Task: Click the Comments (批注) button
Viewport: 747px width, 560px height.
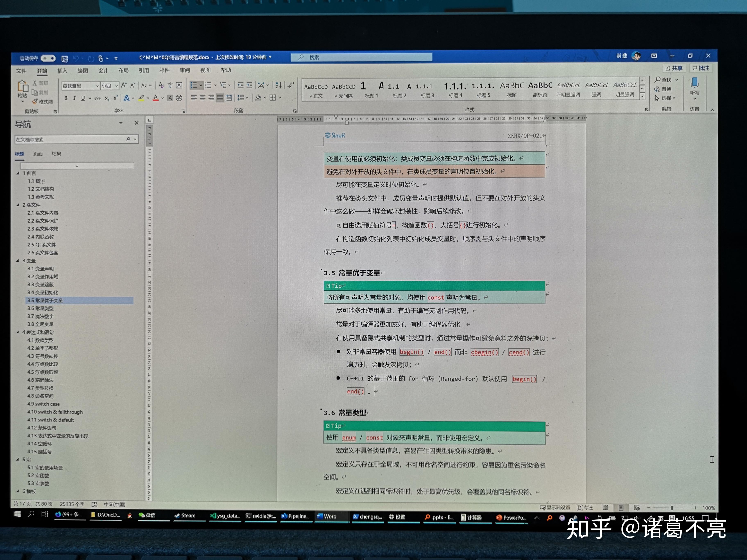Action: (x=701, y=68)
